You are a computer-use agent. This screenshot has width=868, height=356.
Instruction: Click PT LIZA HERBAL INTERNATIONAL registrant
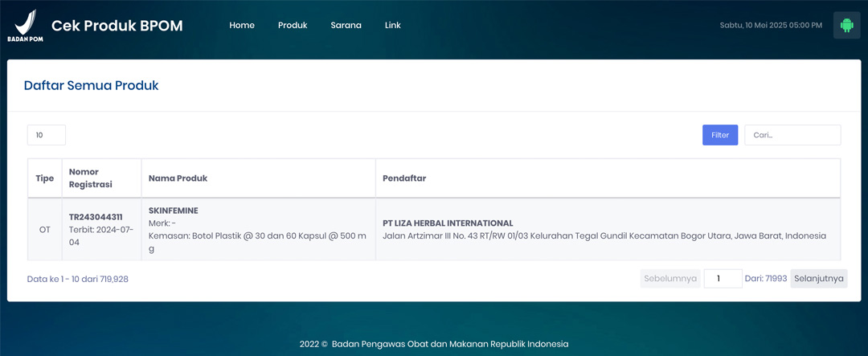click(448, 223)
